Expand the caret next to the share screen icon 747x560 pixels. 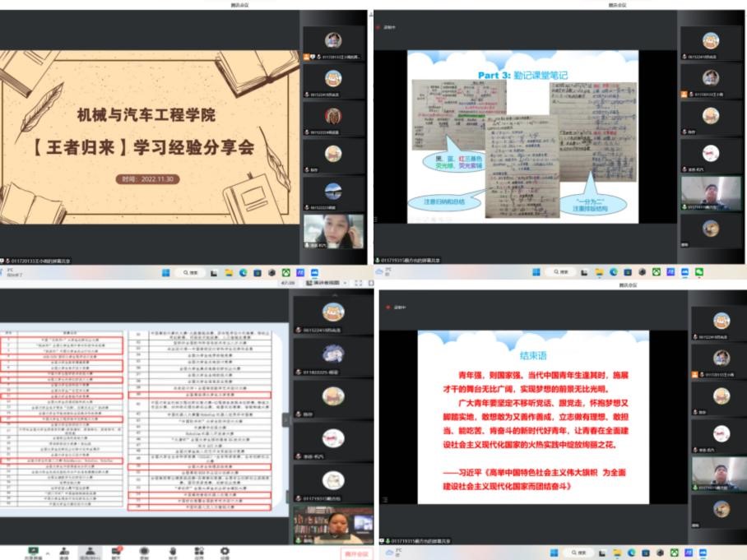click(x=47, y=551)
